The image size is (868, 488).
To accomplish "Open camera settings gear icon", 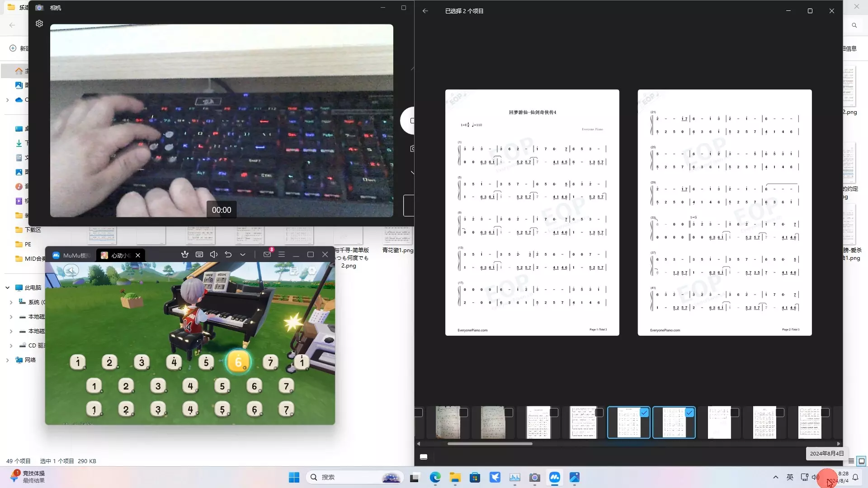I will [39, 23].
